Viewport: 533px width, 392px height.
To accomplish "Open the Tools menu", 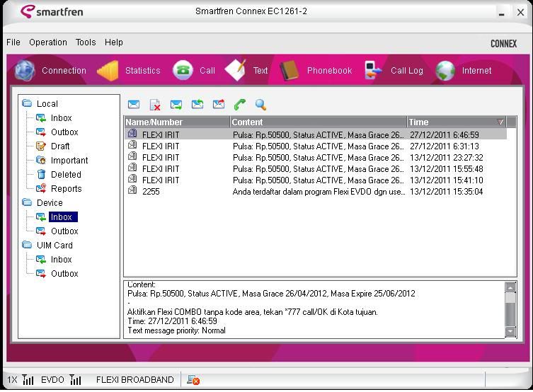I will (x=86, y=42).
